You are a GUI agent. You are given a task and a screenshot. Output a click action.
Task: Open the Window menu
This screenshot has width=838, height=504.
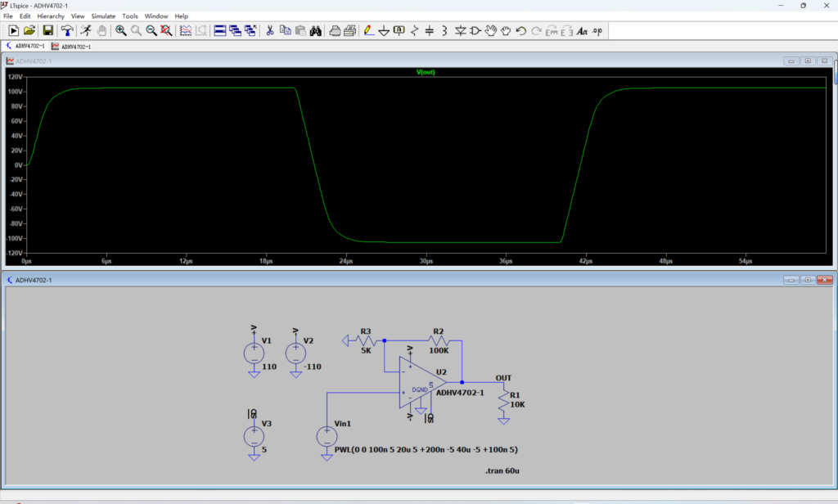(156, 16)
